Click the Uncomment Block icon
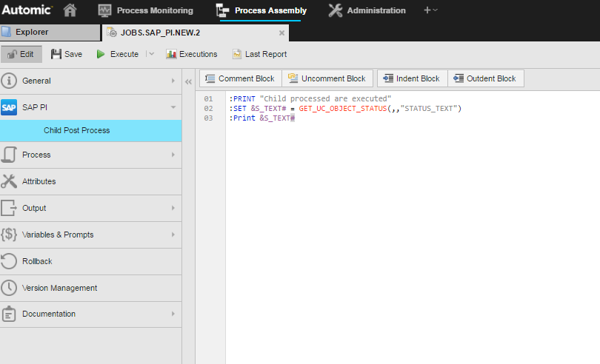The image size is (600, 364). click(x=293, y=78)
